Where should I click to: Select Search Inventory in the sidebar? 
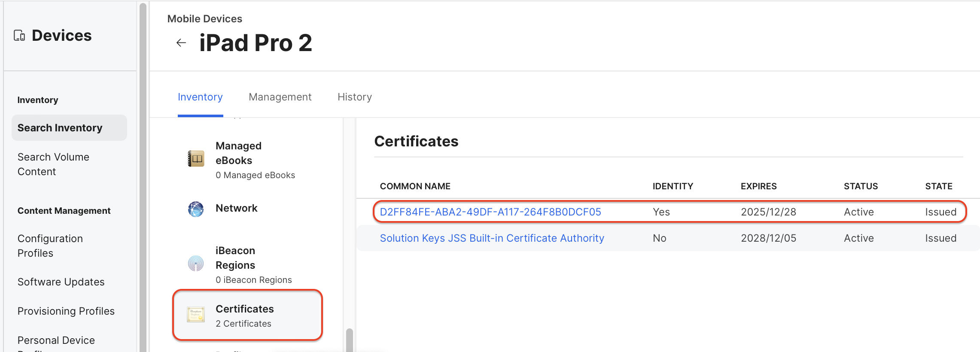pos(69,128)
